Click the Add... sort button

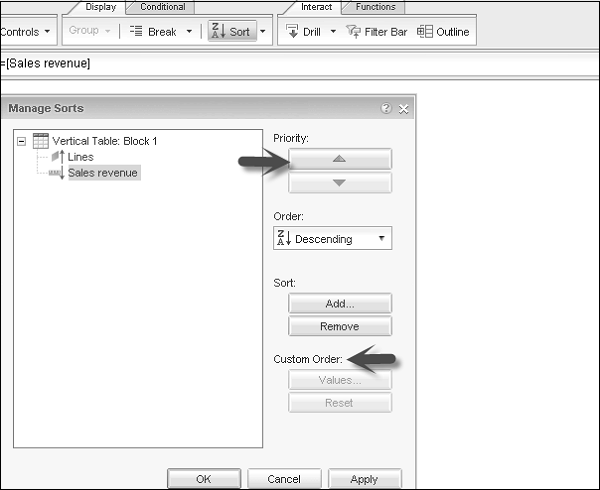click(340, 304)
